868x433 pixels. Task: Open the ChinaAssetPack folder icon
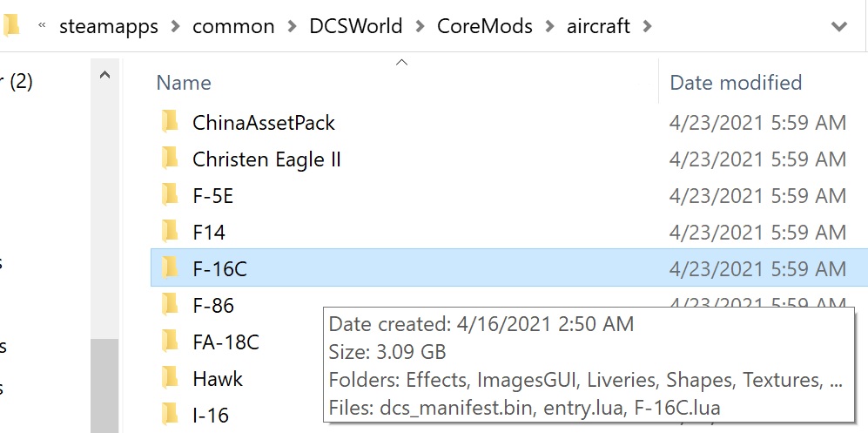[170, 122]
